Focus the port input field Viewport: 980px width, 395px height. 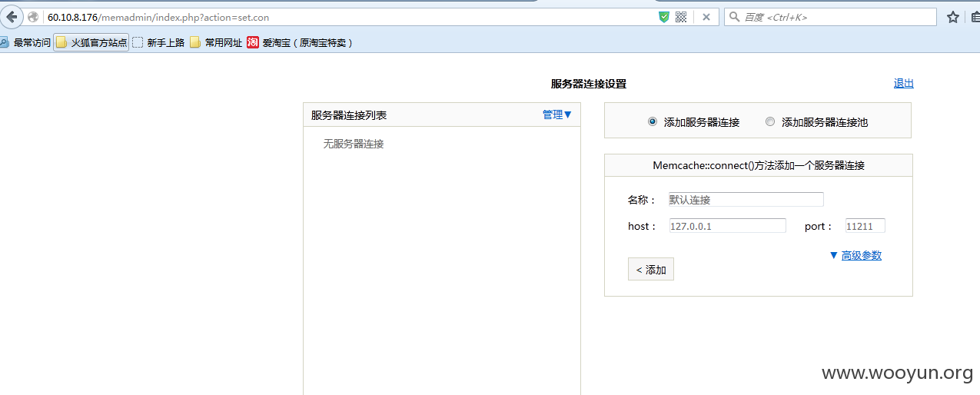(865, 226)
